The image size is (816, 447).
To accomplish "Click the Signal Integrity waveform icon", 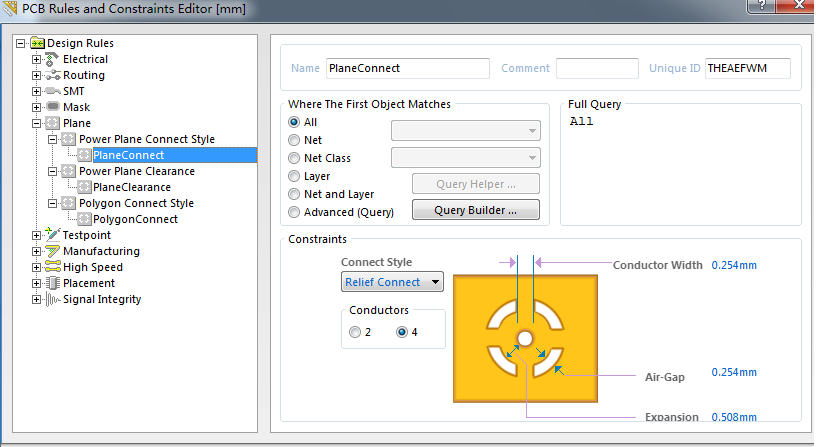I will (52, 299).
